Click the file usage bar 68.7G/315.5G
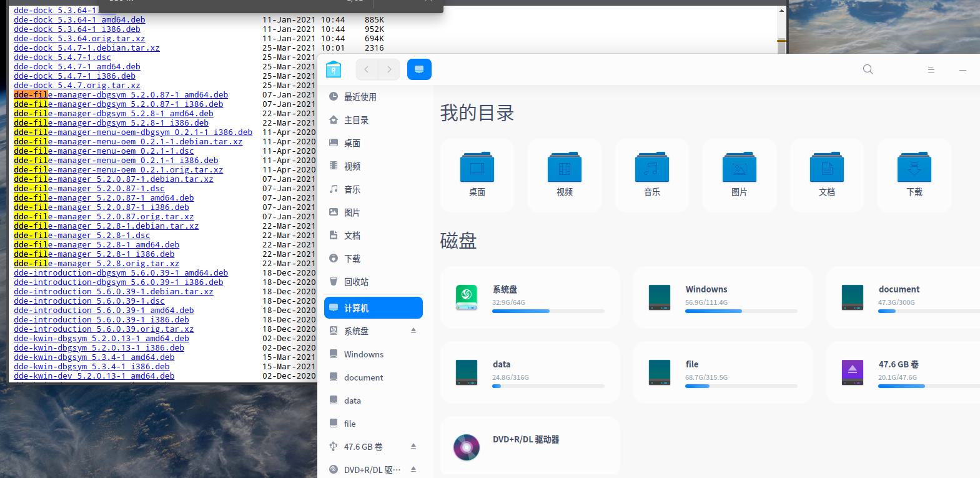 point(741,386)
